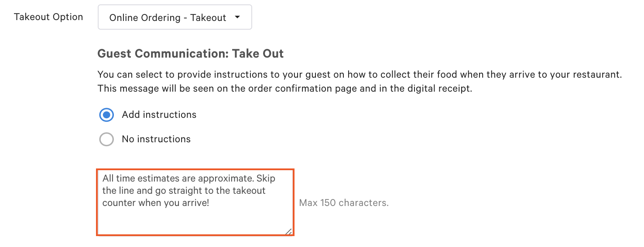Click the dropdown caret arrow icon

[x=237, y=17]
